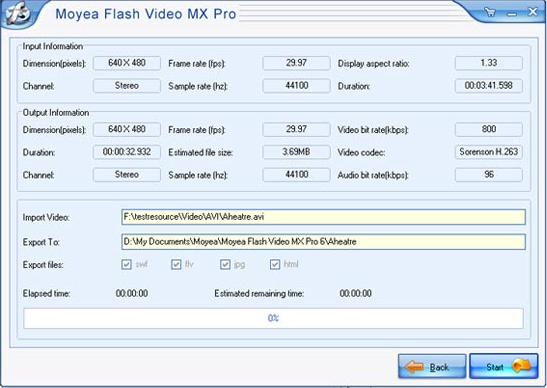Click the Export To label
Viewport: 547px width, 388px height.
41,242
